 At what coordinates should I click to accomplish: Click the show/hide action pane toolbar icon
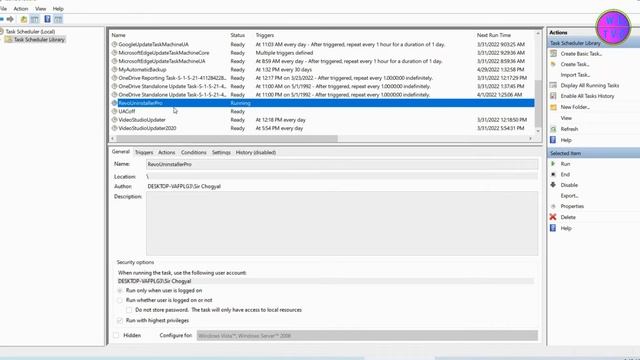pos(58,19)
